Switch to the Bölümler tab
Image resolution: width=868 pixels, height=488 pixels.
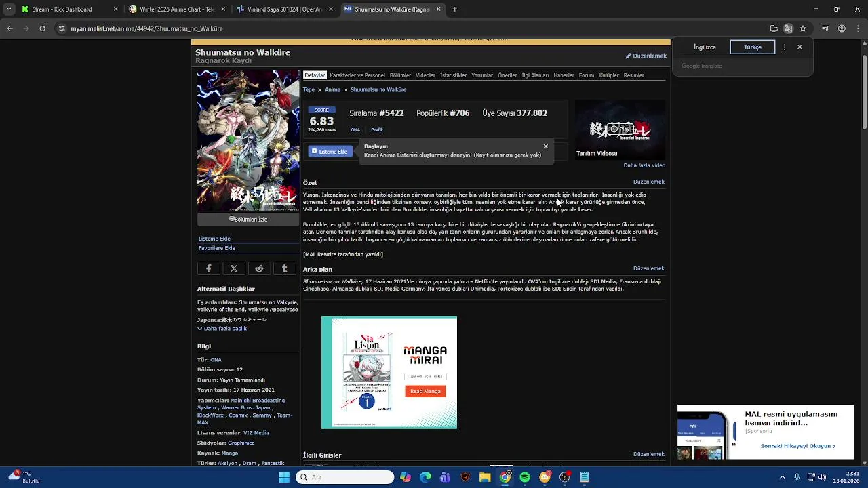[400, 75]
